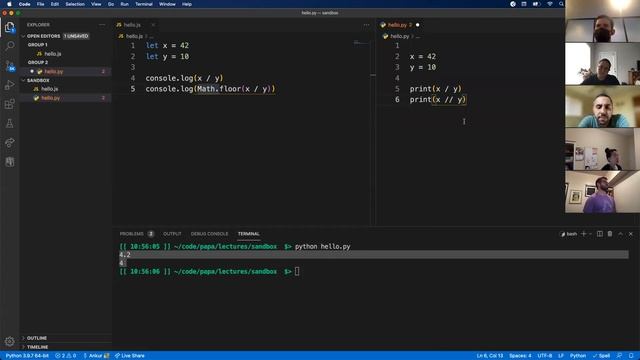
Task: Close the bottom panel
Action: click(x=631, y=234)
